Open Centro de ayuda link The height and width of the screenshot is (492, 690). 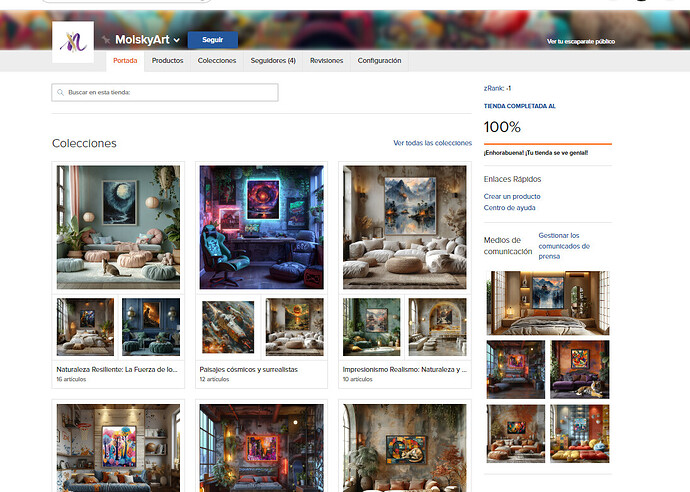click(x=510, y=208)
